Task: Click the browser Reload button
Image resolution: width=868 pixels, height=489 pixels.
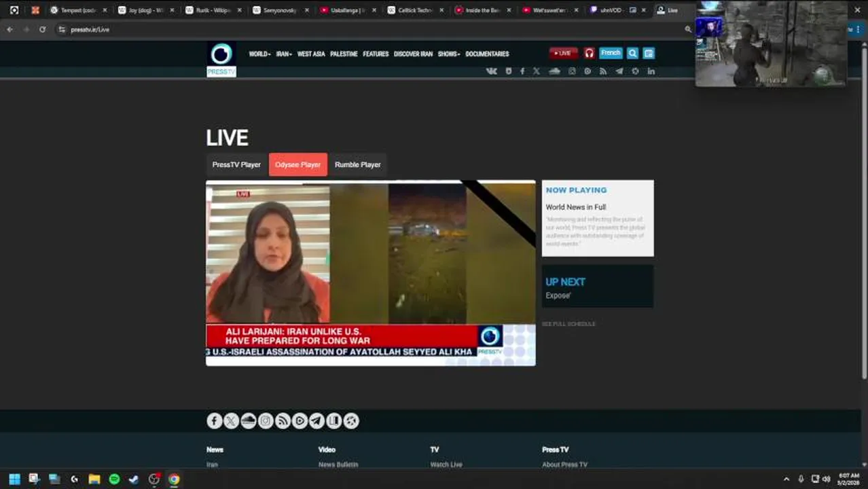Action: [x=42, y=29]
